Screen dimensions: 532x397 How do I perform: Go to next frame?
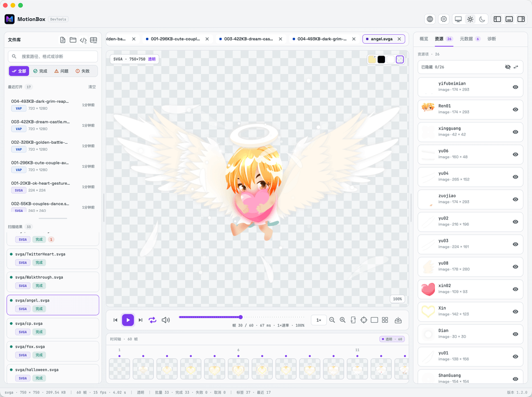140,320
